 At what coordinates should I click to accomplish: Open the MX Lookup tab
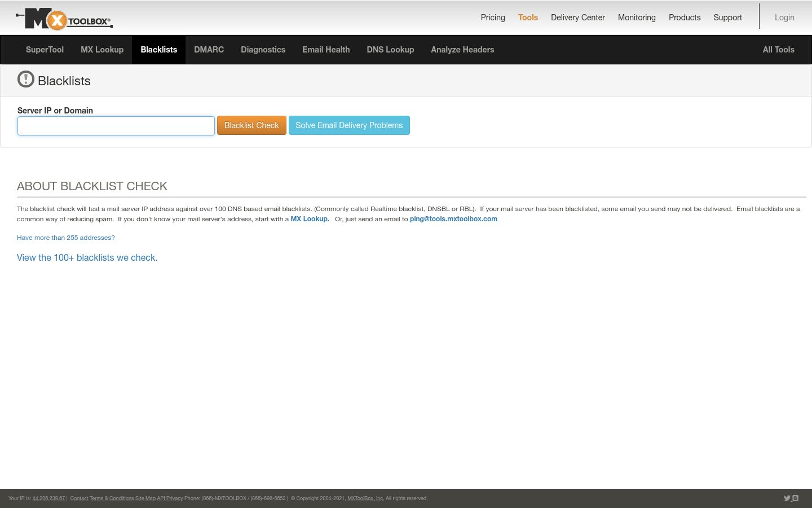point(102,50)
